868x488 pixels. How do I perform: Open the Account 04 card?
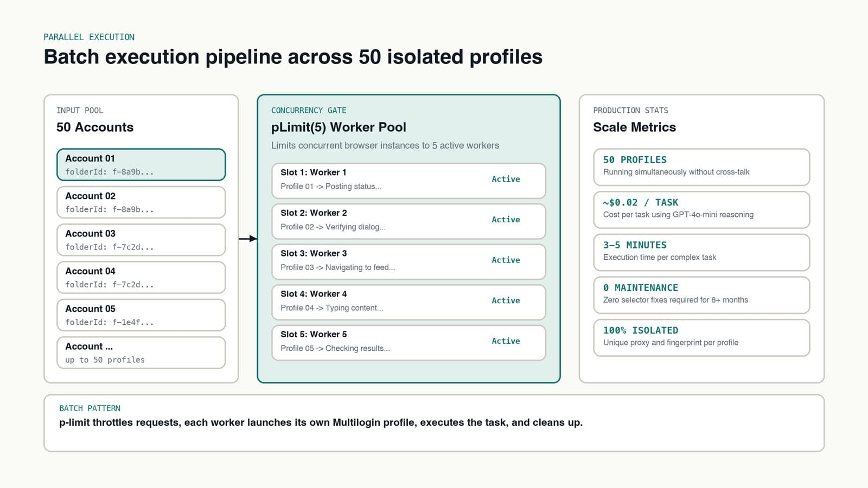pyautogui.click(x=141, y=277)
